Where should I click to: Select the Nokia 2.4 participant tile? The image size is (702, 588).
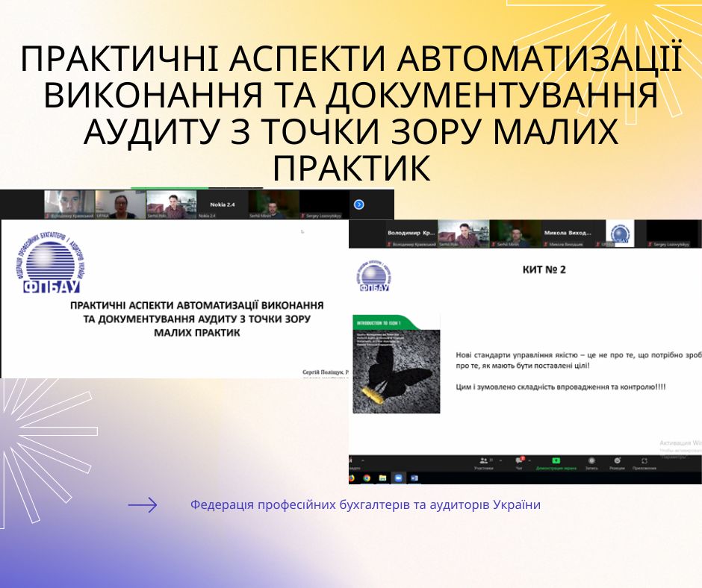[x=223, y=204]
